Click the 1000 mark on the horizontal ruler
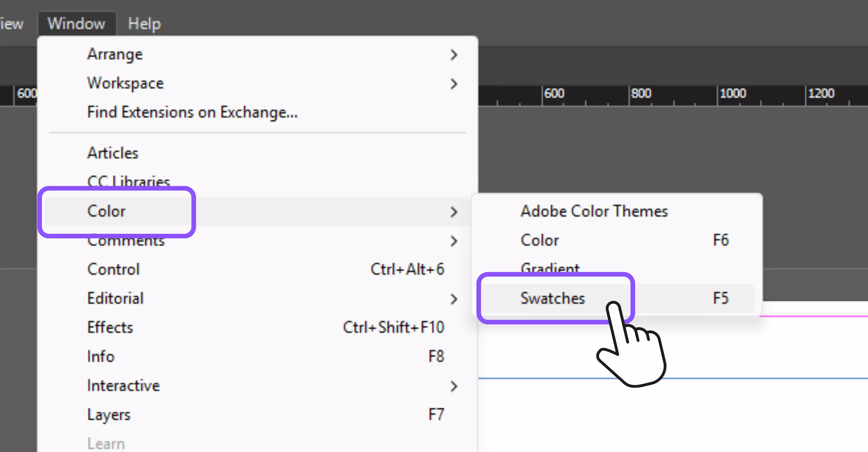This screenshot has height=452, width=868. pyautogui.click(x=733, y=93)
